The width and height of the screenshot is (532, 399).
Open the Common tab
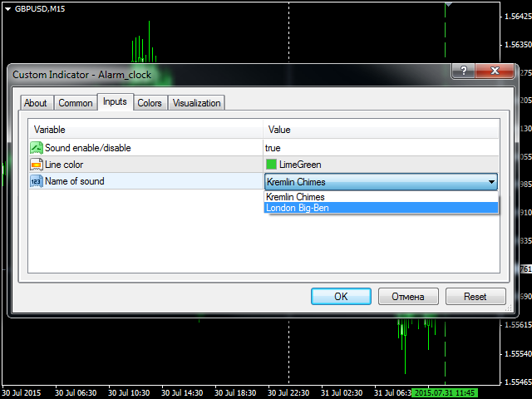[x=76, y=103]
